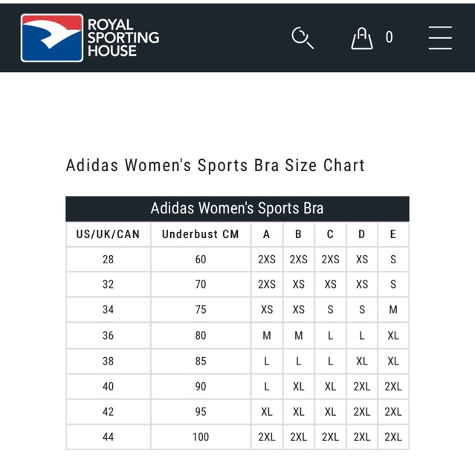This screenshot has width=475, height=476.
Task: Select the size 44 band cell
Action: pyautogui.click(x=108, y=437)
